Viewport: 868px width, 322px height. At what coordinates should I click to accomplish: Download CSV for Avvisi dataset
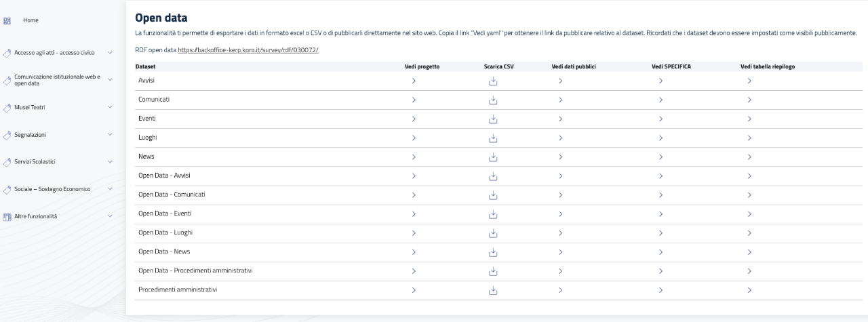click(x=494, y=81)
